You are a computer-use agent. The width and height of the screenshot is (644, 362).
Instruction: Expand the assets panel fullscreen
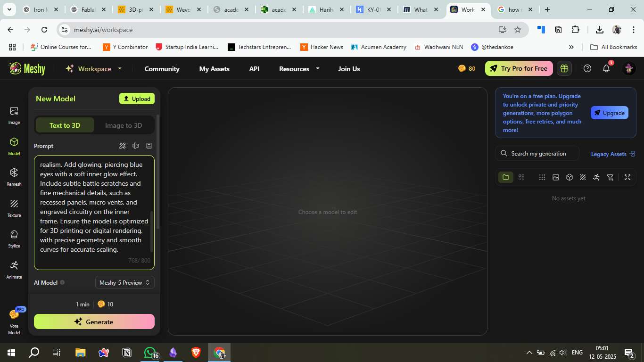pos(627,177)
